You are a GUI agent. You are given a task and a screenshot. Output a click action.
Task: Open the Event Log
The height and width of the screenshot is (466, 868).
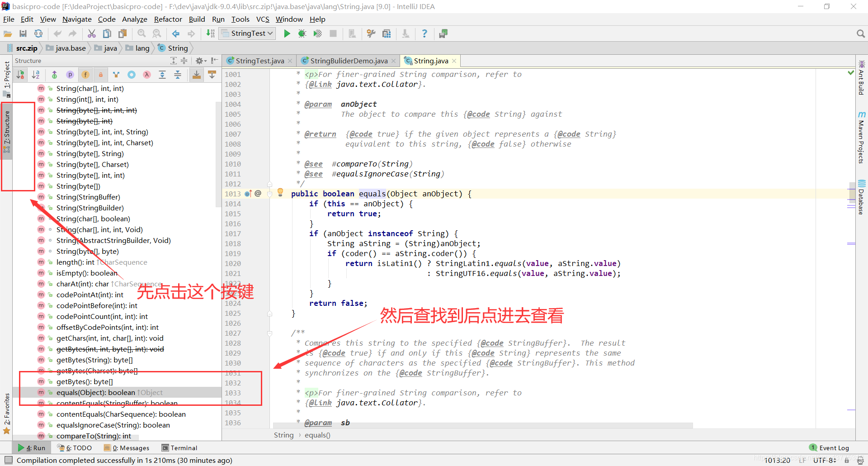830,448
